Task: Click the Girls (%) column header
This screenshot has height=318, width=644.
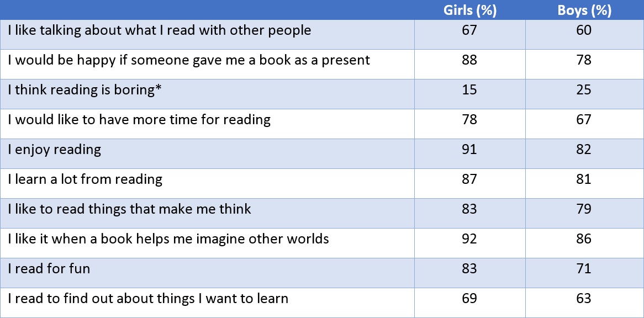Action: (469, 10)
